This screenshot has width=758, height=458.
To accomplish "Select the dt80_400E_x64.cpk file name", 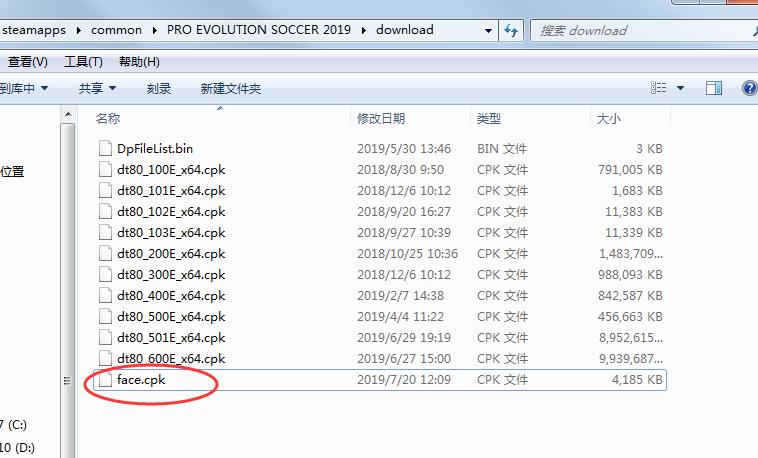I will pyautogui.click(x=171, y=295).
